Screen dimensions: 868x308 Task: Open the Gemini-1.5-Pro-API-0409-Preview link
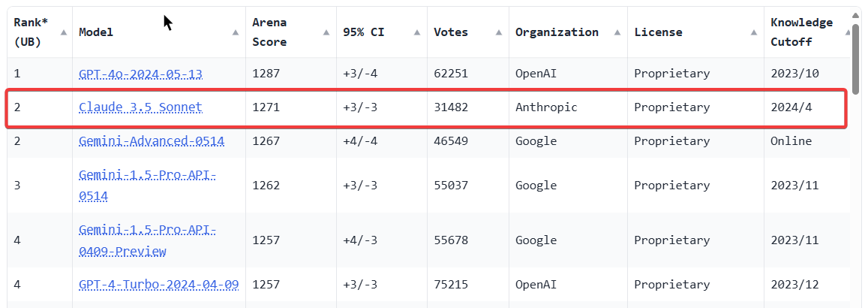147,240
